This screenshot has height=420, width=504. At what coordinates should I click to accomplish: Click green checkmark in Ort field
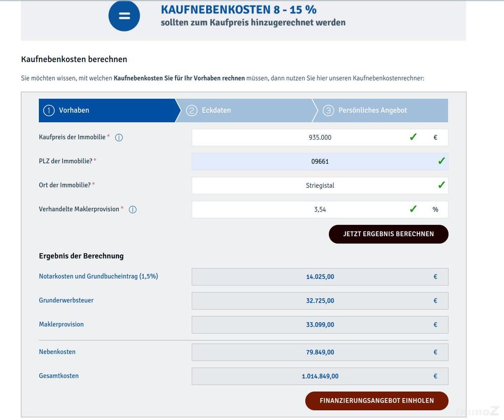(x=441, y=185)
